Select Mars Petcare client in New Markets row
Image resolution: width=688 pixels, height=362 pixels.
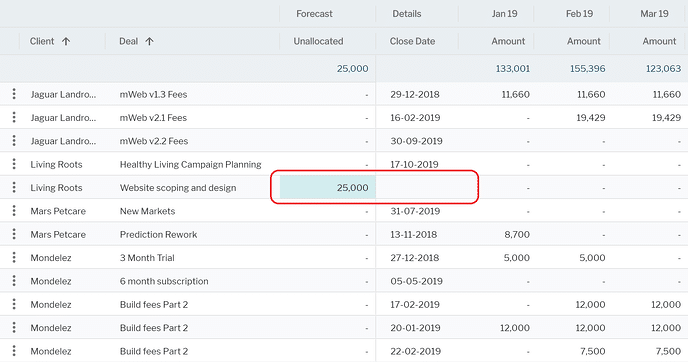click(x=58, y=211)
